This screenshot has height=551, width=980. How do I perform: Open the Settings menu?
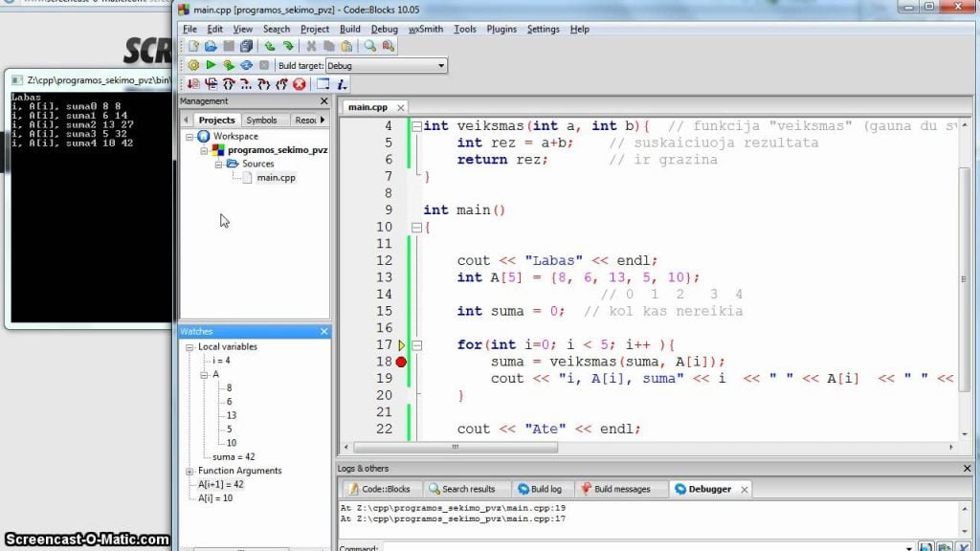click(544, 29)
